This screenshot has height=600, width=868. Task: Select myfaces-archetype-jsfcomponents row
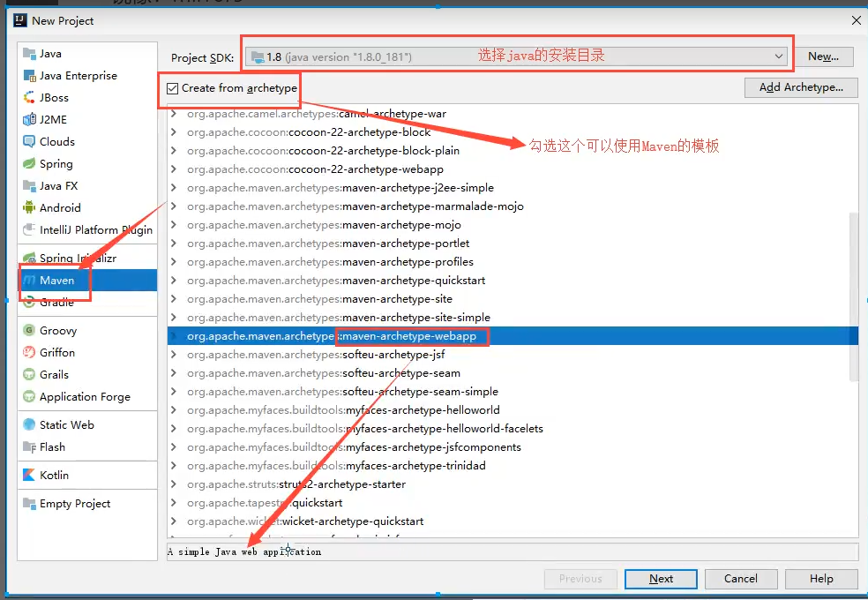coord(513,447)
